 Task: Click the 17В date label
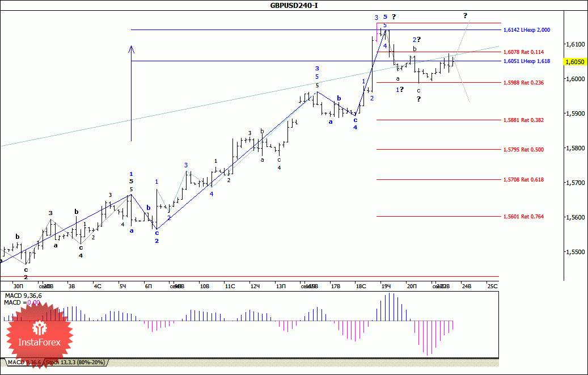pos(336,286)
